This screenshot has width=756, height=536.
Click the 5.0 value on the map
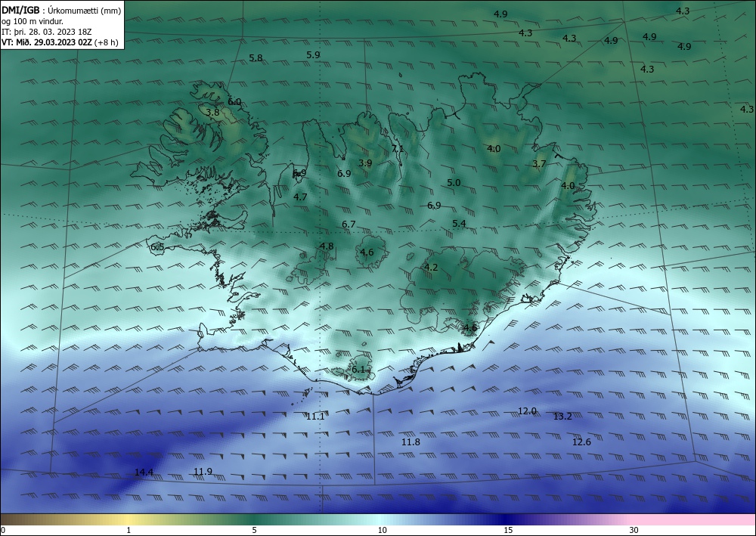[454, 183]
